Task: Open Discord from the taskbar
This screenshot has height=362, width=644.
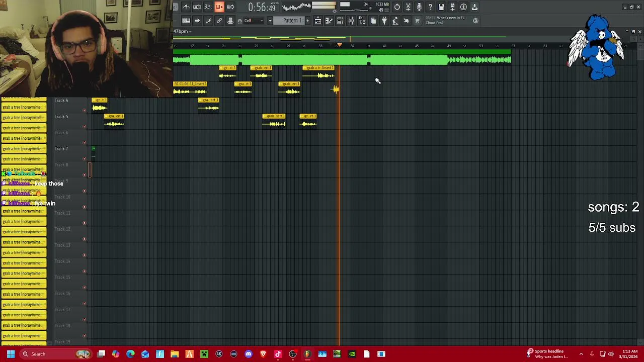Action: [249, 354]
